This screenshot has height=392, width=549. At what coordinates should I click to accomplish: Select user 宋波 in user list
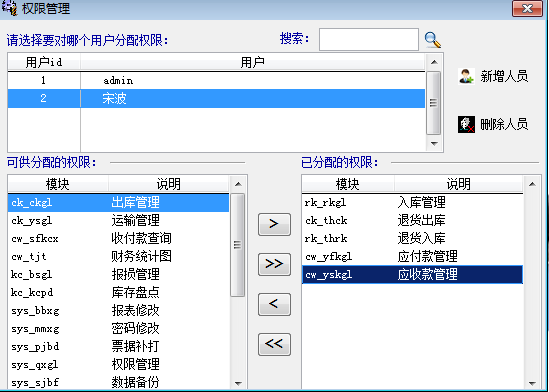[216, 98]
